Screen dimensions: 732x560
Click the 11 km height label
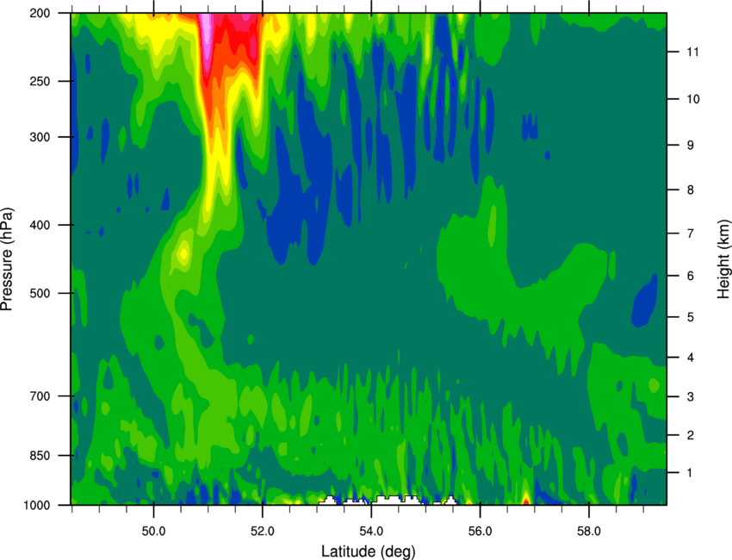(x=693, y=52)
